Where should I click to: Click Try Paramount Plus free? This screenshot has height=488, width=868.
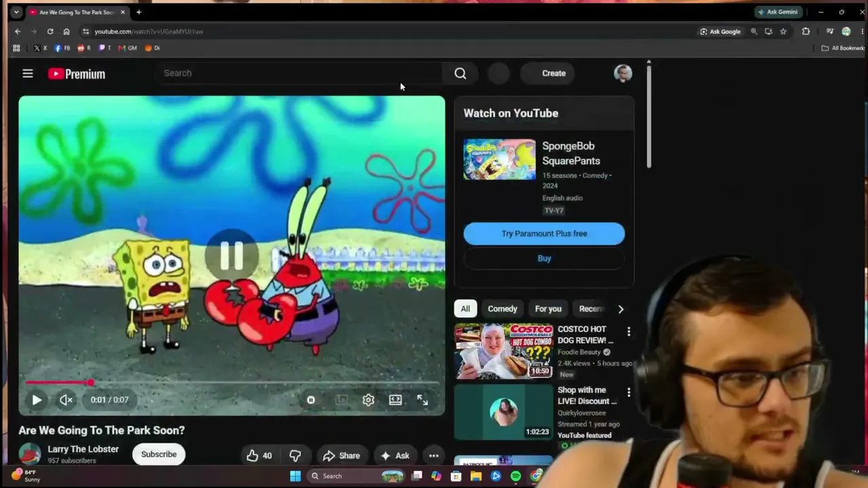pyautogui.click(x=544, y=234)
